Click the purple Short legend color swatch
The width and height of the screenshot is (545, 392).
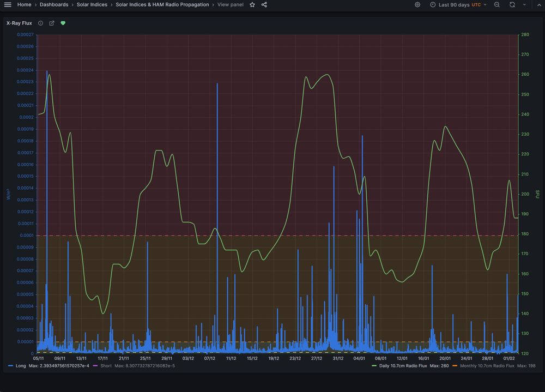[95, 366]
